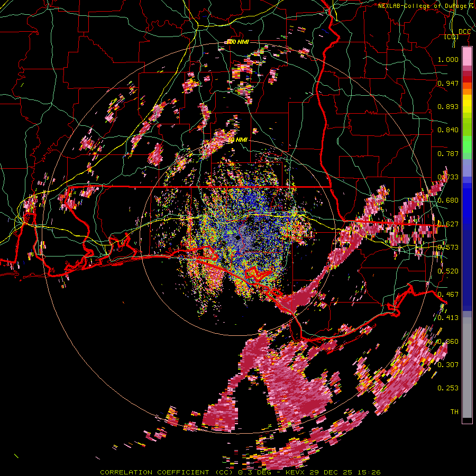Click the 0.307 scale value
476x476 pixels.
pos(448,364)
